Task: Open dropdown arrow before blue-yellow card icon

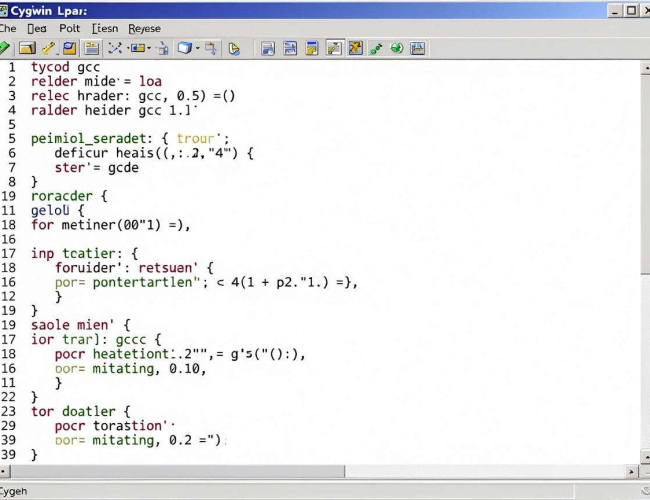Action: [128, 49]
